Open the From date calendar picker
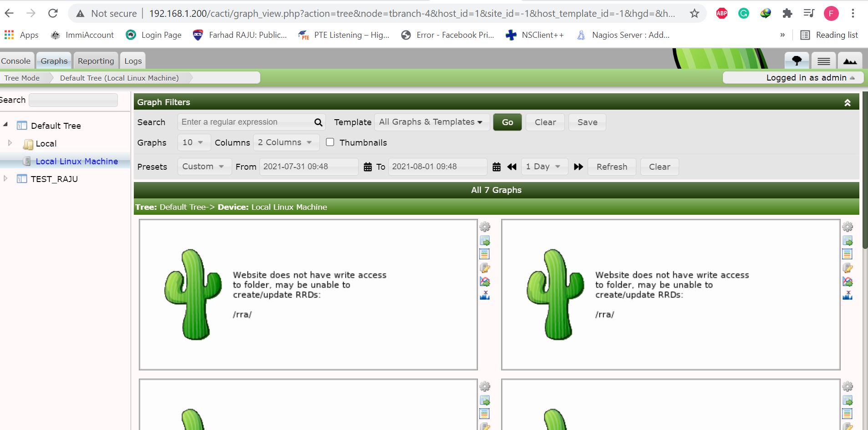Viewport: 868px width, 430px height. click(368, 167)
